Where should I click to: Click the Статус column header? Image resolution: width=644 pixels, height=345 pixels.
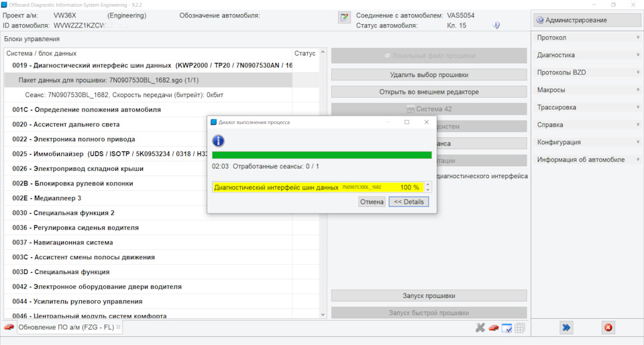pos(305,54)
